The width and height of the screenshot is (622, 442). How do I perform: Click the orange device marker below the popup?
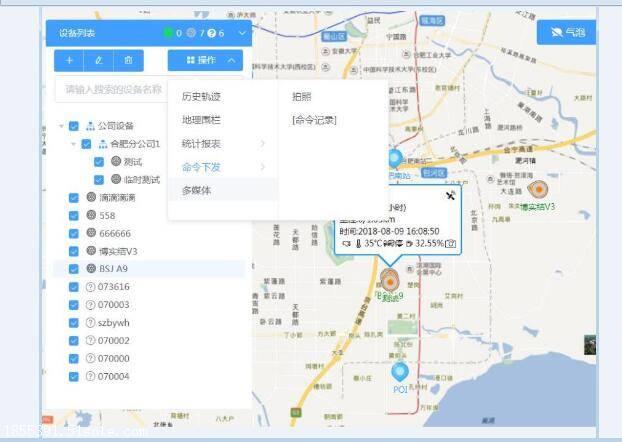tap(389, 280)
